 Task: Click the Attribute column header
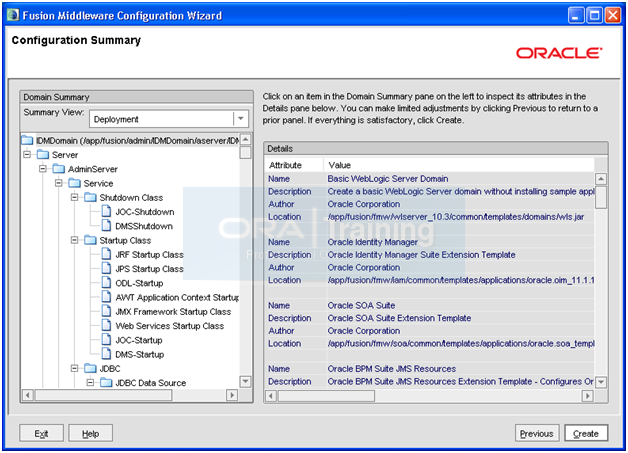tap(294, 165)
